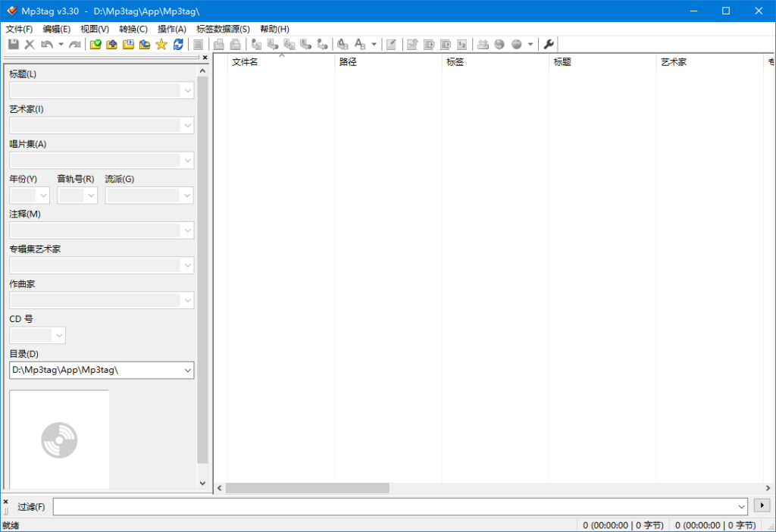
Task: Click the Text file to Tag icon
Action: (x=306, y=44)
